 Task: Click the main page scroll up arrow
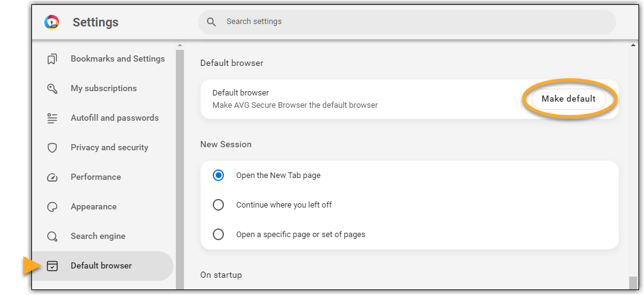click(x=633, y=45)
